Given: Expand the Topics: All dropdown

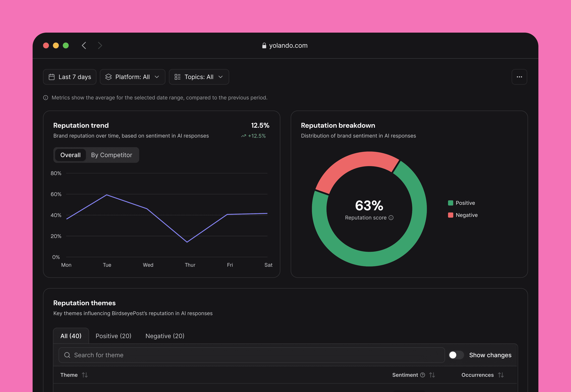Looking at the screenshot, I should (199, 77).
